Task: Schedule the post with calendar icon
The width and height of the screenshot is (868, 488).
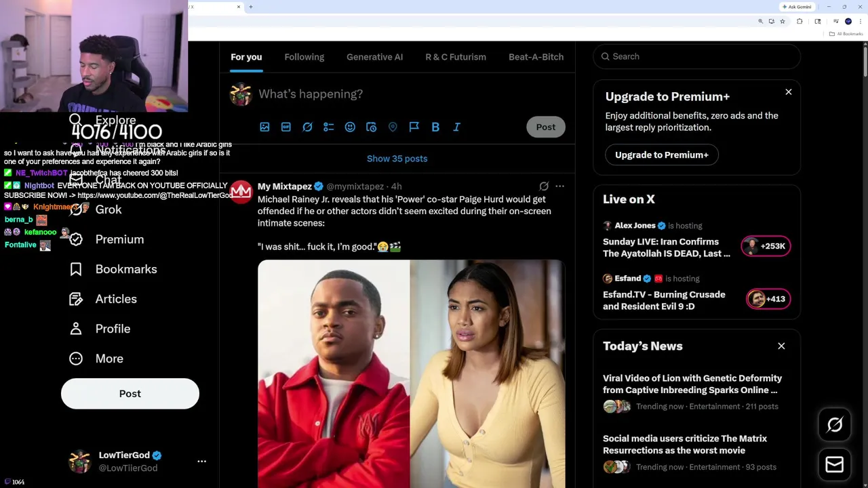Action: point(371,127)
